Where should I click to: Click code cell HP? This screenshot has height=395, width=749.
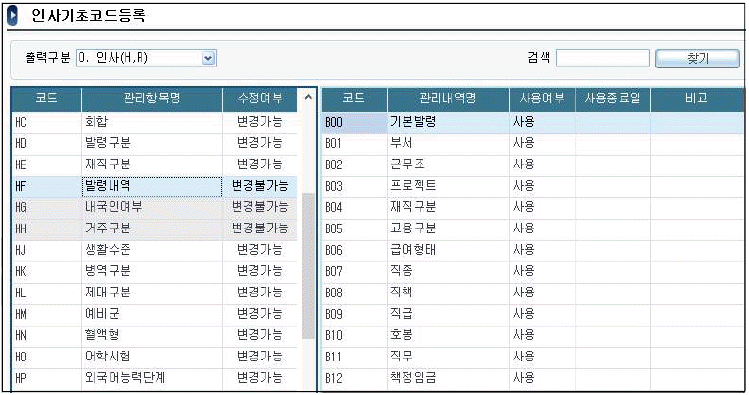47,378
